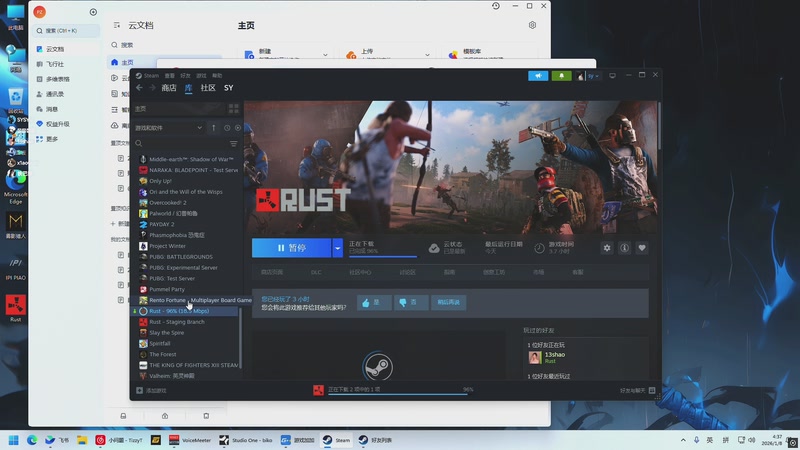Click the library search field
This screenshot has height=450, width=800.
click(181, 144)
